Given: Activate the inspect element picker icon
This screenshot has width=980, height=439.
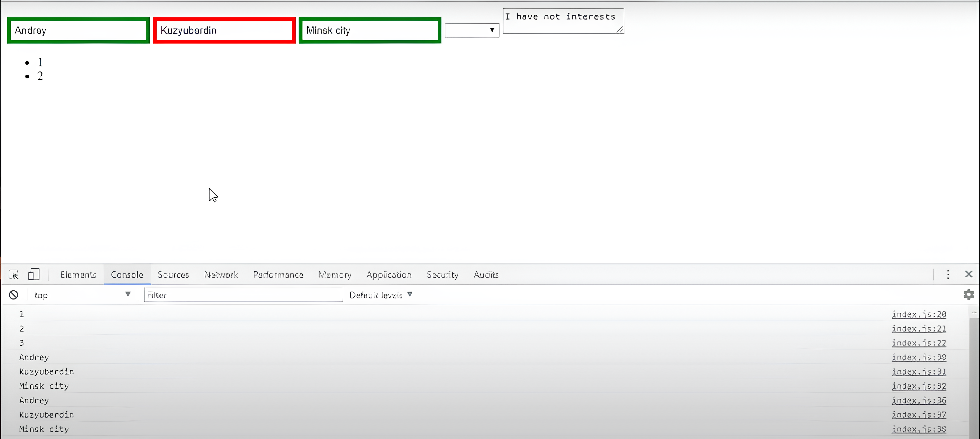Looking at the screenshot, I should pyautogui.click(x=14, y=274).
